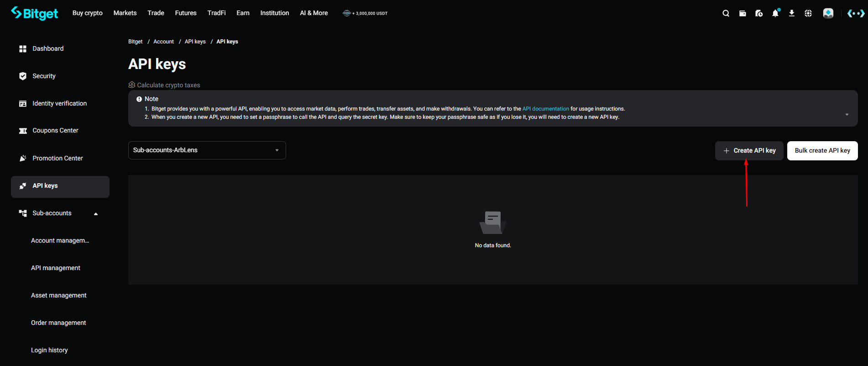The width and height of the screenshot is (868, 366).
Task: Click the Dashboard grid icon
Action: 23,49
